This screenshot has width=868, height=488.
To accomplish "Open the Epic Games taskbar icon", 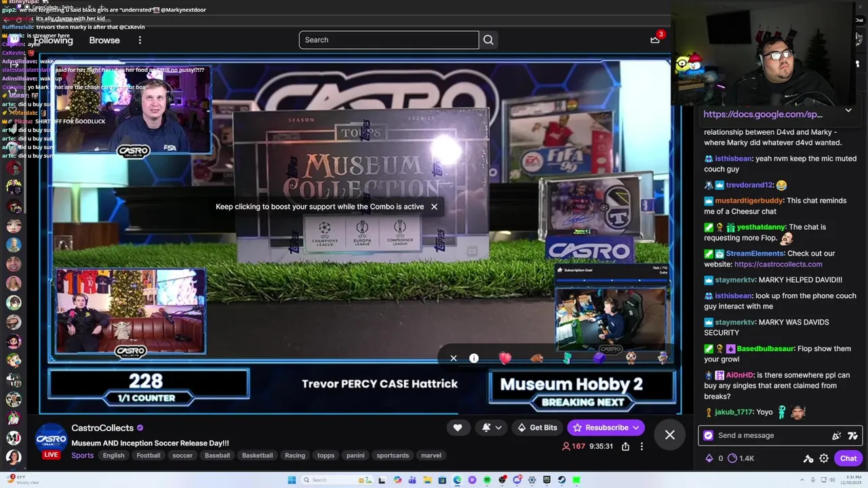I will tap(547, 480).
